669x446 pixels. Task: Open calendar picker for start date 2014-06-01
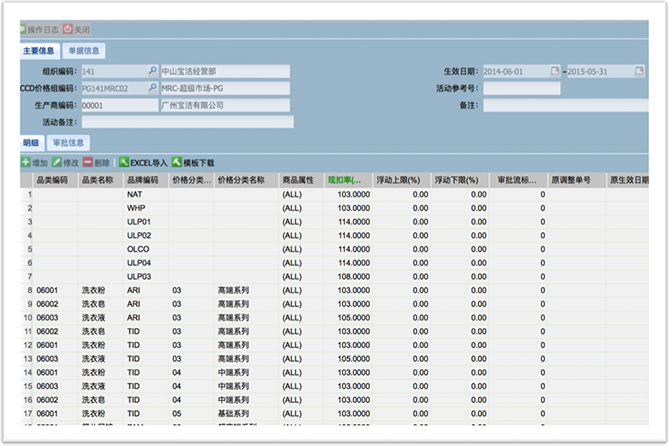point(555,72)
